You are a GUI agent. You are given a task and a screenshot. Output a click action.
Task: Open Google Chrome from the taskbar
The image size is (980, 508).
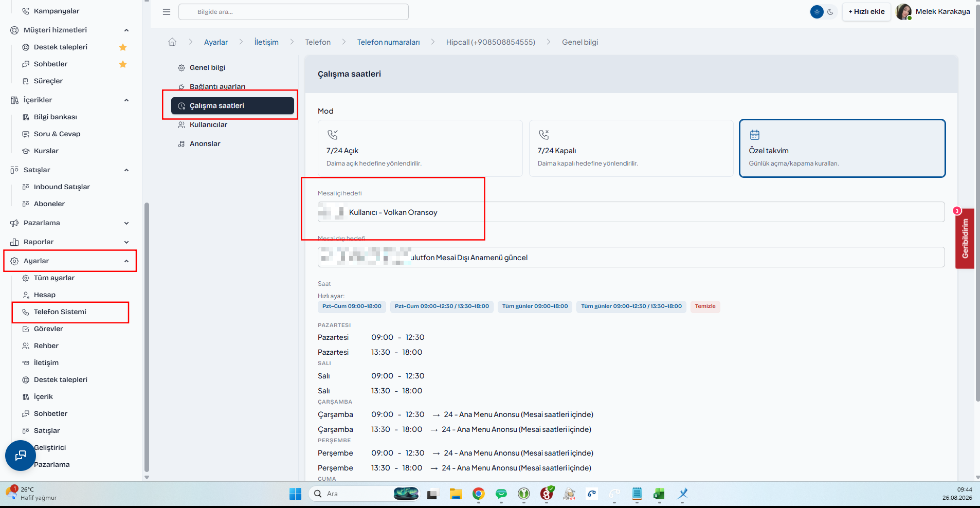point(479,494)
